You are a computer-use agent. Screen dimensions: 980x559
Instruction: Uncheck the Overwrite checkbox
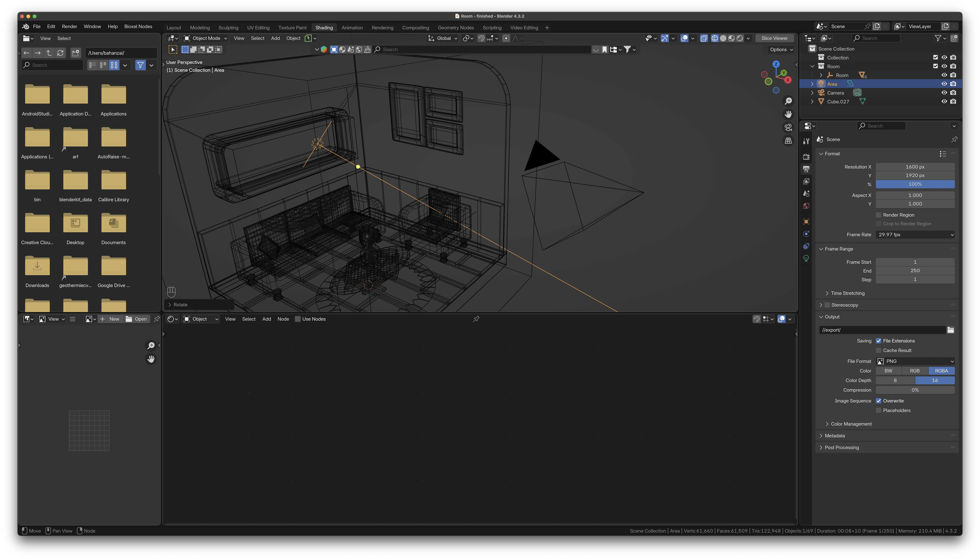(878, 401)
